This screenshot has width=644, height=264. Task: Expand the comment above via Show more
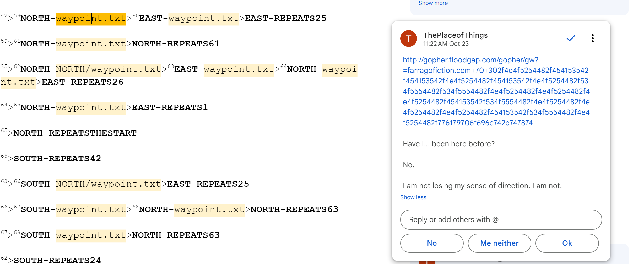[x=433, y=3]
